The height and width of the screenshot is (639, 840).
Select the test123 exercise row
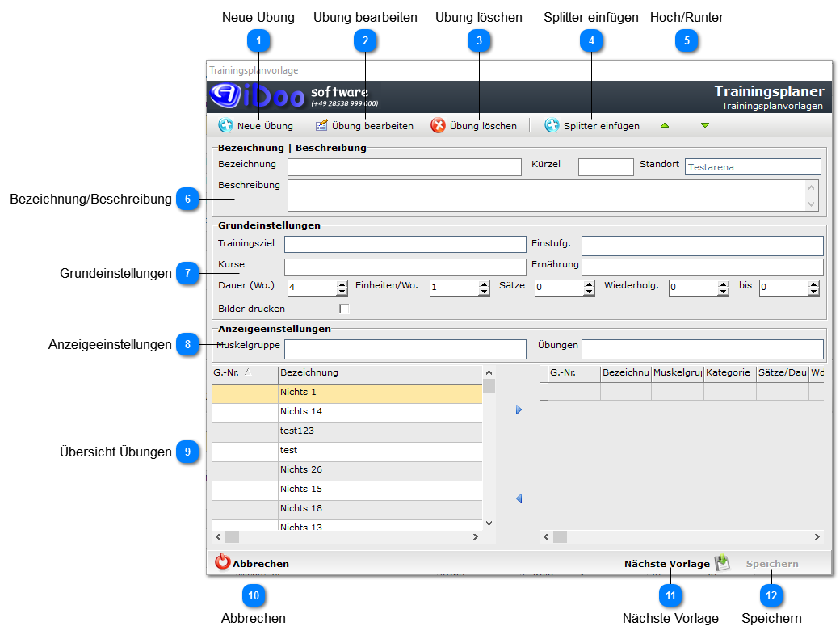346,431
